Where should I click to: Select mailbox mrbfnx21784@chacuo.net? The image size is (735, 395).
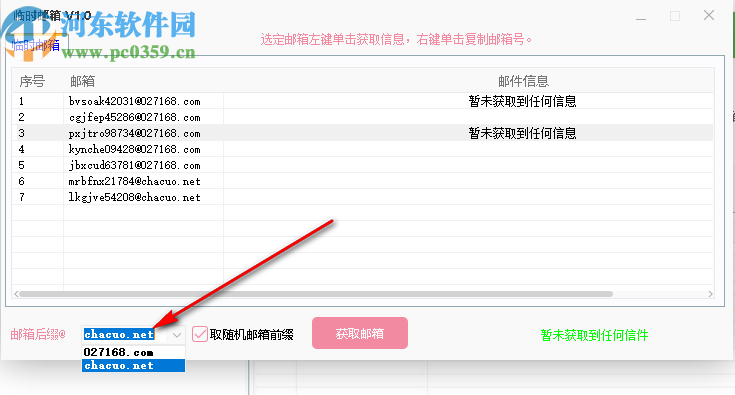tap(135, 181)
